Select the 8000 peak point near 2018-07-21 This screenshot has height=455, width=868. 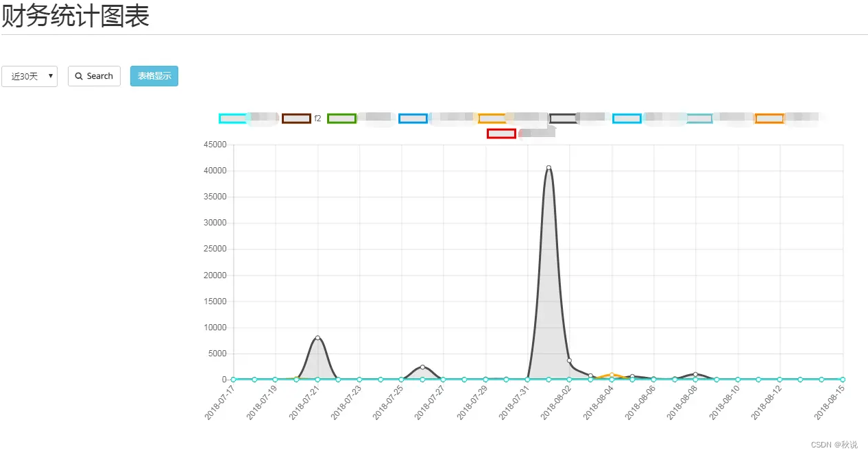coord(317,338)
